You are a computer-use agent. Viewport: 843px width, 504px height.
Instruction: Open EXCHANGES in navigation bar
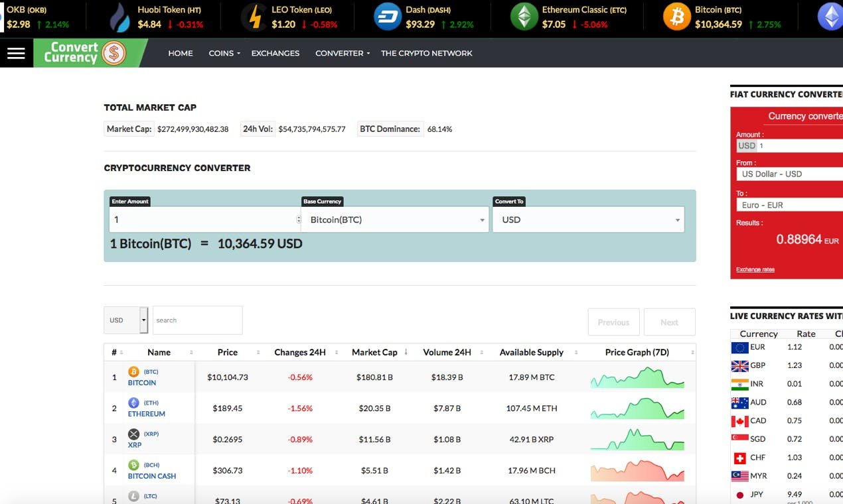275,53
